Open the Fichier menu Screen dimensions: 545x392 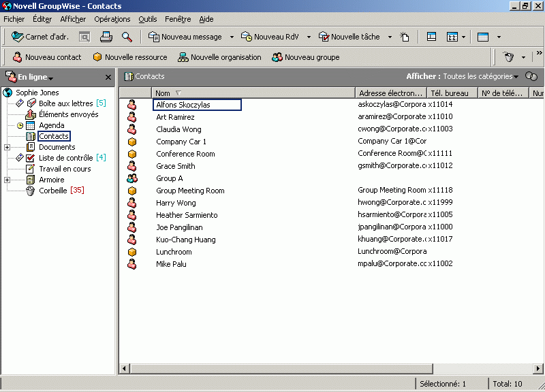click(14, 19)
